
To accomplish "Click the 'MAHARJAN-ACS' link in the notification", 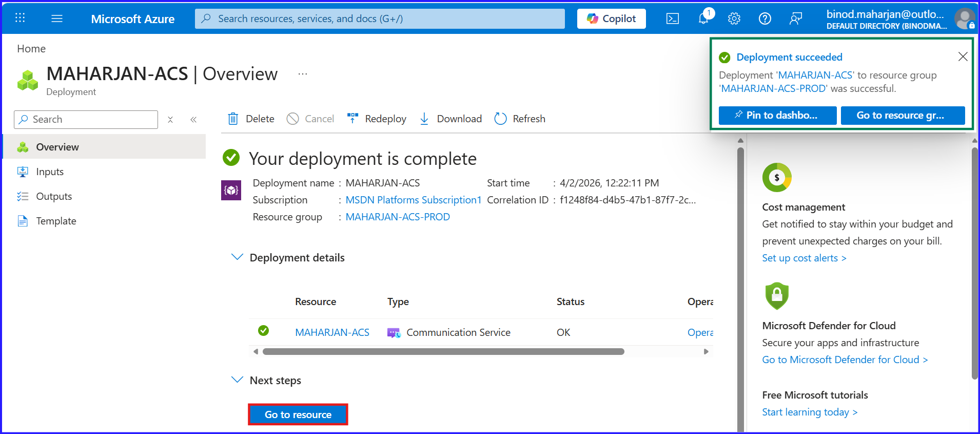I will (x=815, y=75).
